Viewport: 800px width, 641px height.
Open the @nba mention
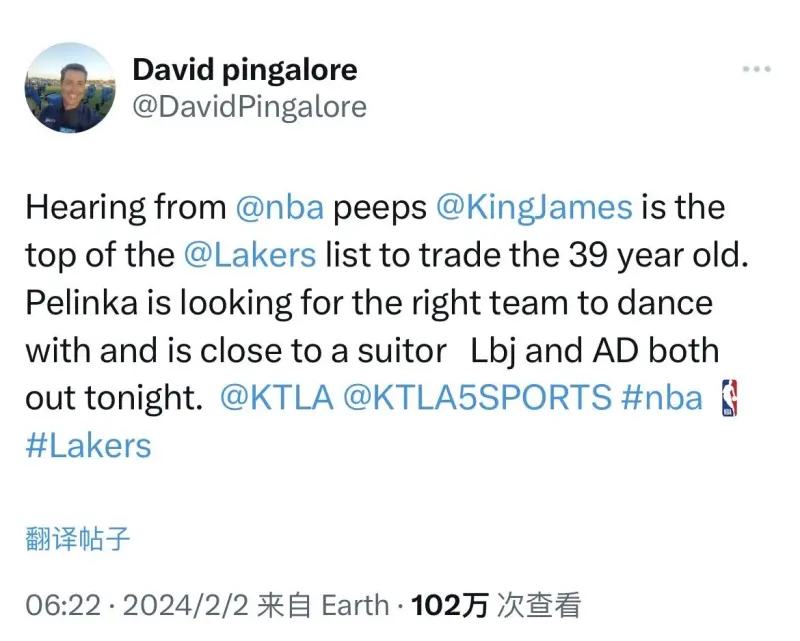[279, 208]
